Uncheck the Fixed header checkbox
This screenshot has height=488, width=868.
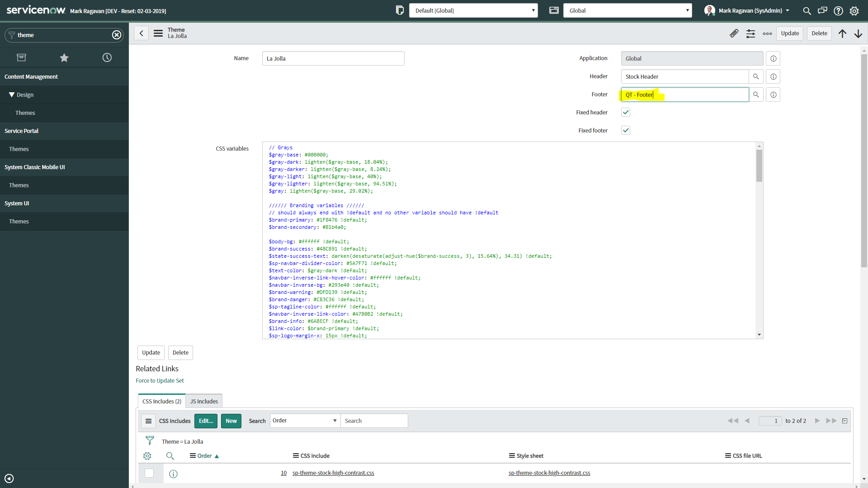tap(626, 112)
